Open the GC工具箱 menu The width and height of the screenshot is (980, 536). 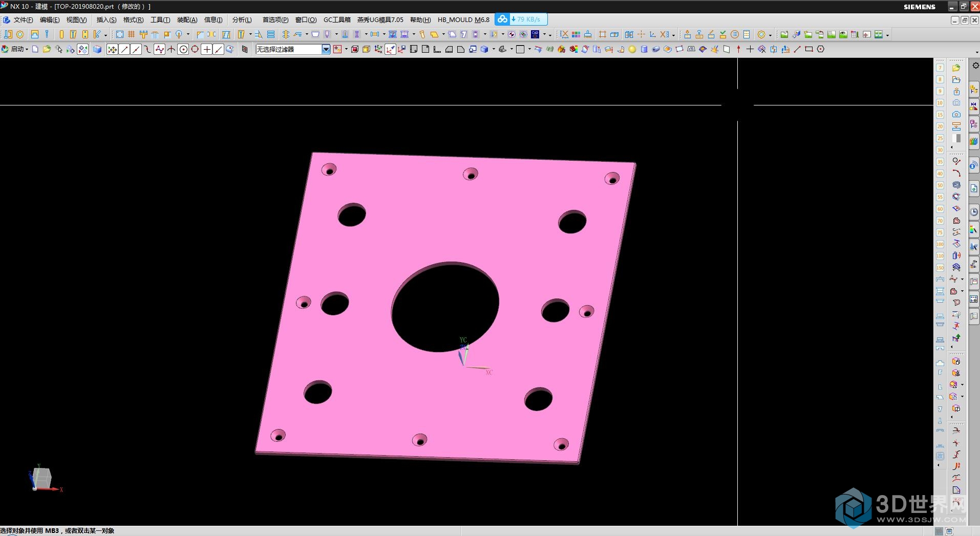[337, 20]
